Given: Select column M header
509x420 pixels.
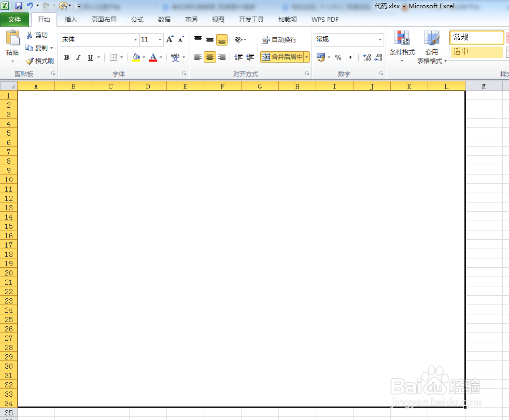Looking at the screenshot, I should [484, 86].
